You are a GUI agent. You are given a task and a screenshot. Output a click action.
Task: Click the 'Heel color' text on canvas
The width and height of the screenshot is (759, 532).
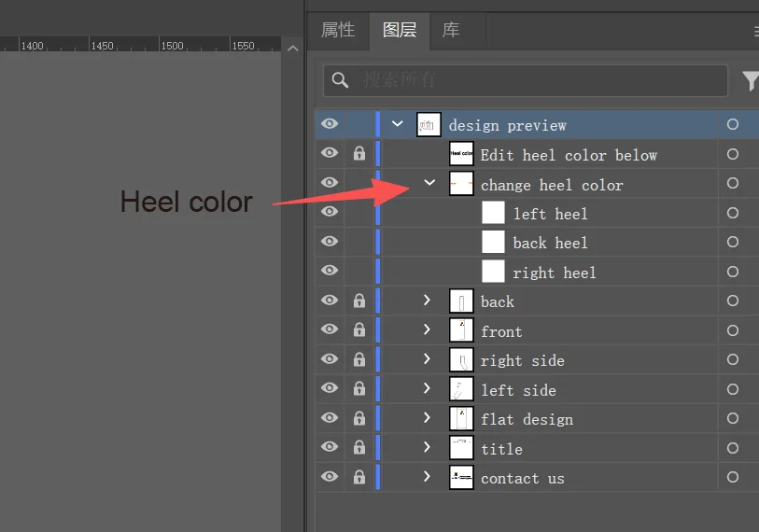click(x=187, y=202)
